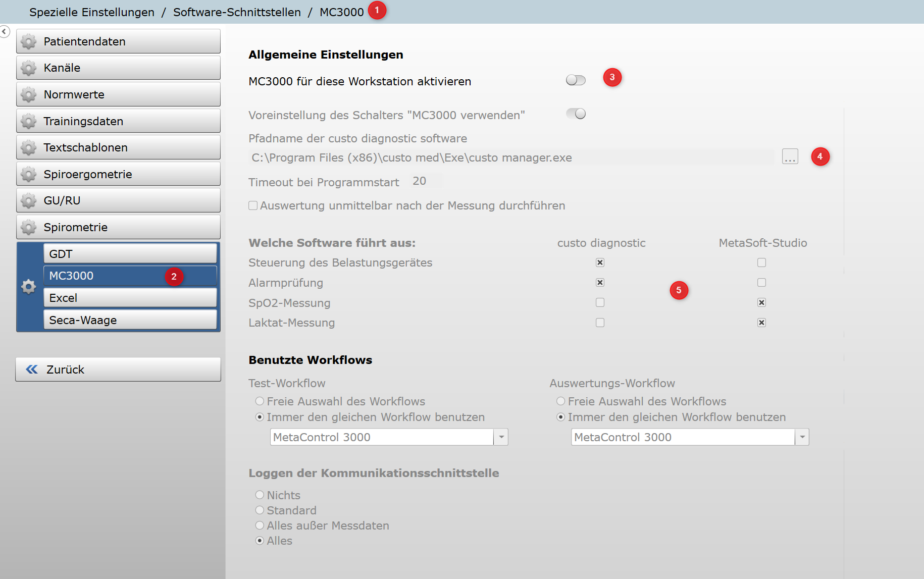Click the gear icon beside Normwerte
The width and height of the screenshot is (924, 579).
(29, 94)
